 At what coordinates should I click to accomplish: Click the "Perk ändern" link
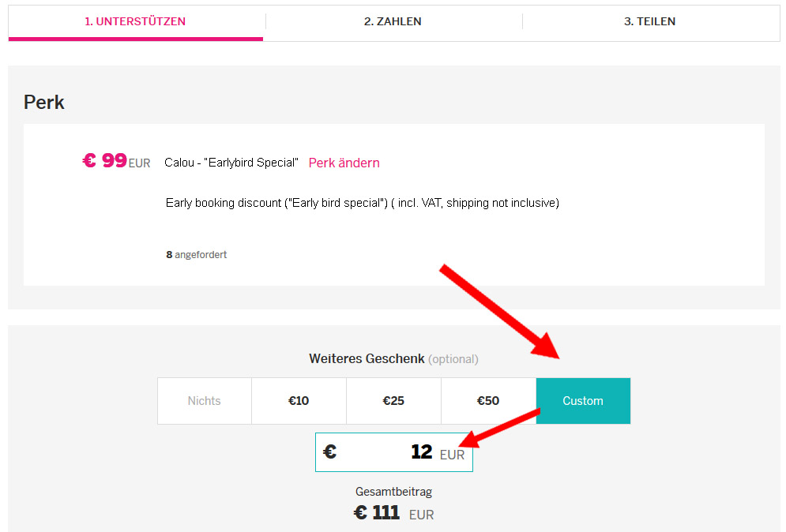344,163
